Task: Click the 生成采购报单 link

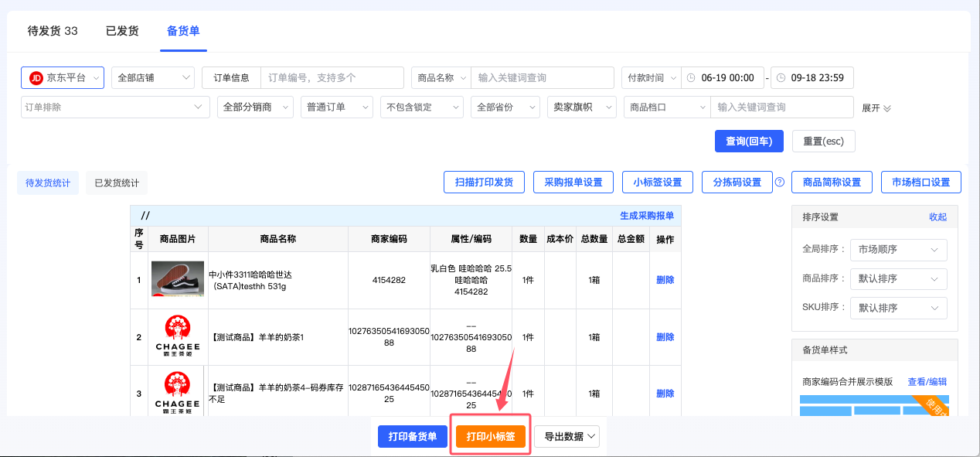Action: 648,217
